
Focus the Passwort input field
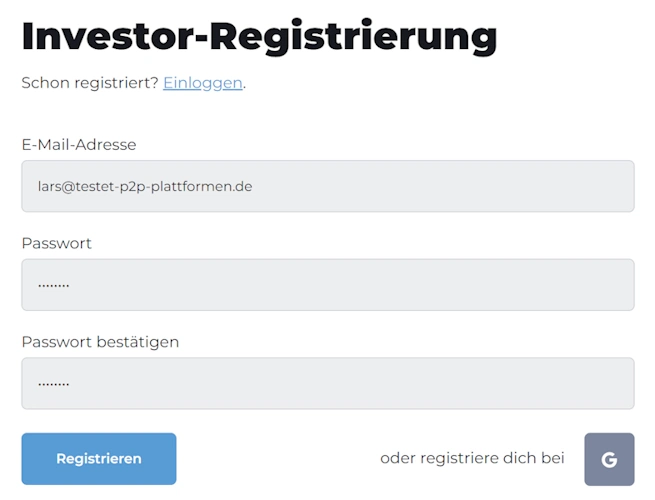point(328,285)
